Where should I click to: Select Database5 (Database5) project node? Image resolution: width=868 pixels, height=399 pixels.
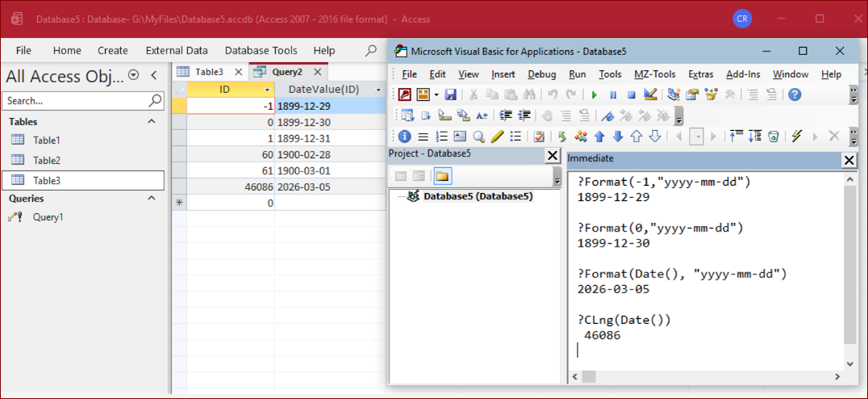click(x=478, y=196)
